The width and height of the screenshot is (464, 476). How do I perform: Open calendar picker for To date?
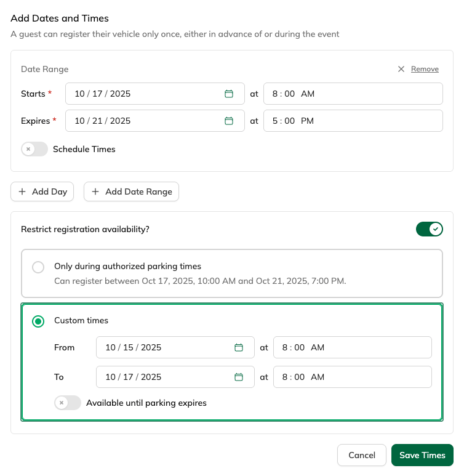click(239, 377)
